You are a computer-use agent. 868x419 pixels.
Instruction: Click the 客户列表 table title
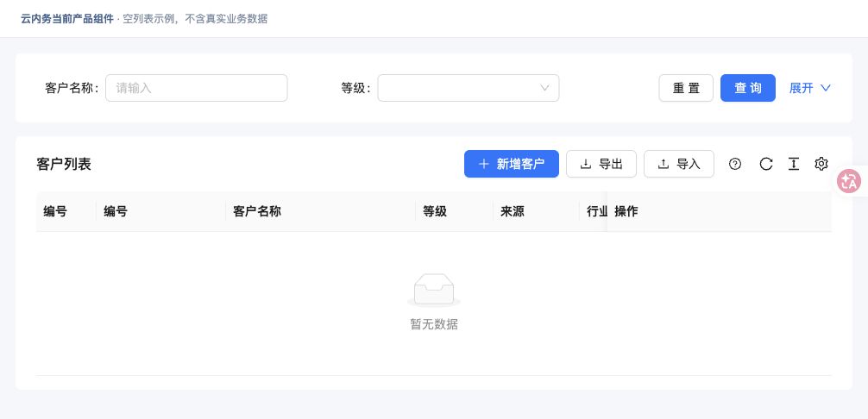pyautogui.click(x=64, y=164)
